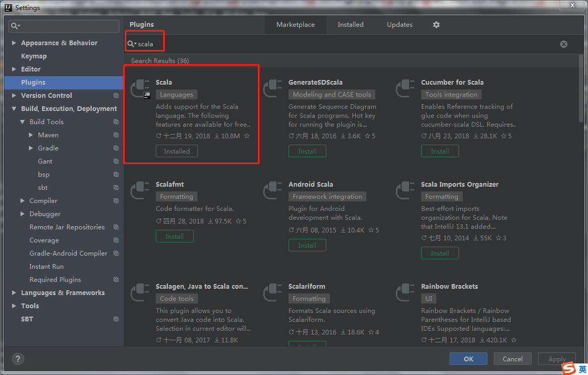Click the GenerateSDScala plugin icon

pyautogui.click(x=273, y=89)
